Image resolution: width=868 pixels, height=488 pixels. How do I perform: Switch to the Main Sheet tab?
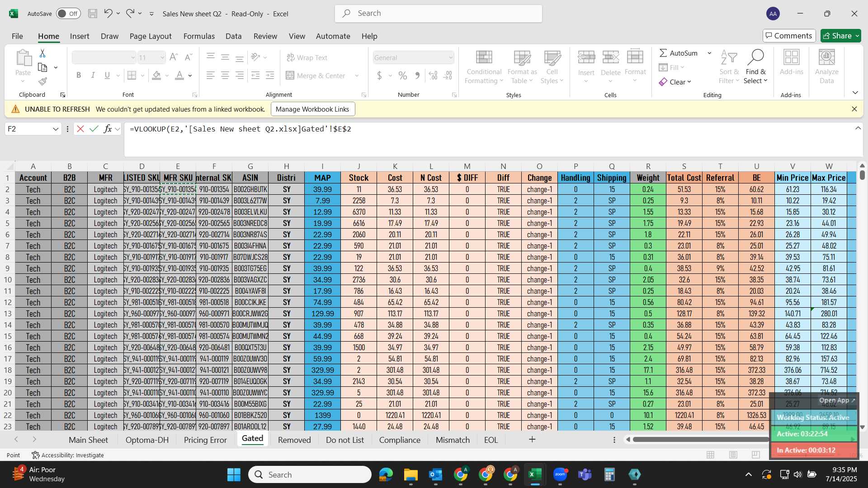(88, 440)
